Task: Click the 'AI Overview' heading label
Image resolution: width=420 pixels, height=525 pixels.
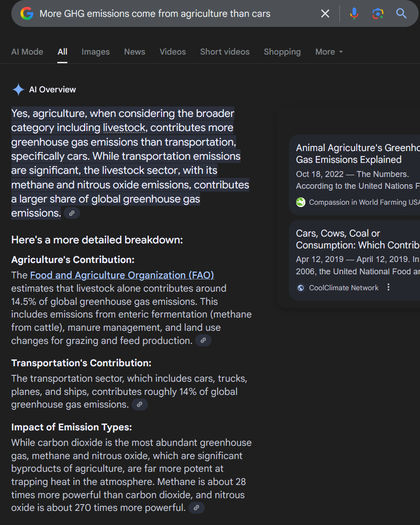Action: pos(52,90)
